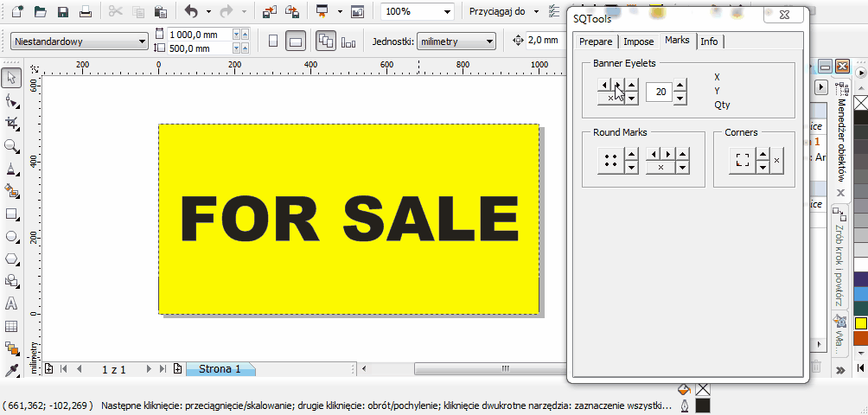Select the Text tool

pos(11,303)
